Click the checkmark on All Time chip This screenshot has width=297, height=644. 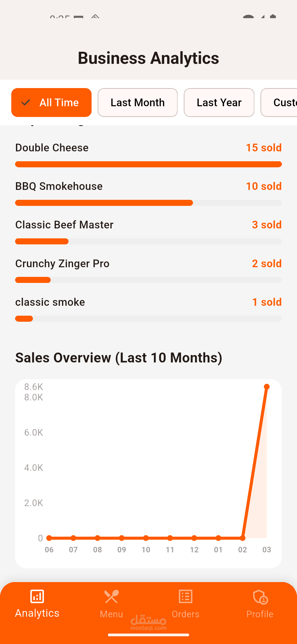[x=26, y=103]
